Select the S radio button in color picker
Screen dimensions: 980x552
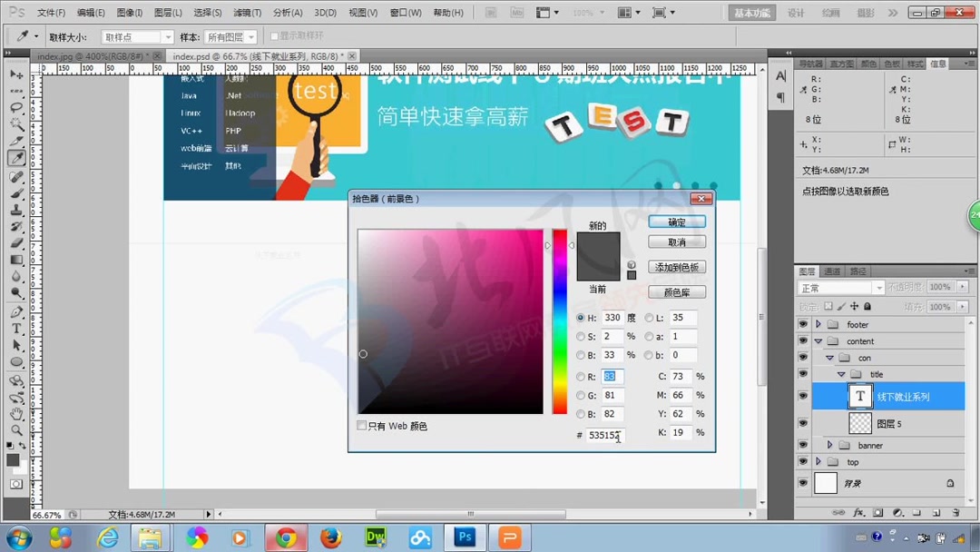pos(581,337)
